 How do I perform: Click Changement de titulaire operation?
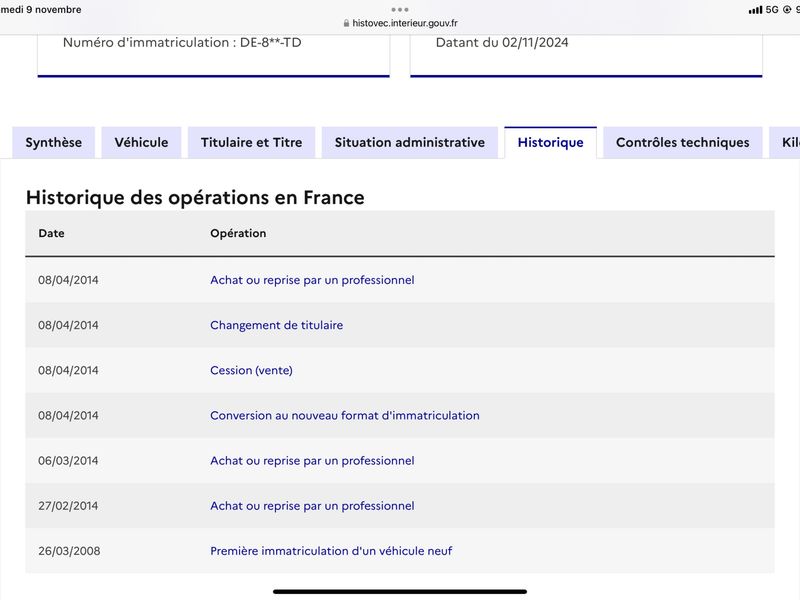tap(277, 325)
